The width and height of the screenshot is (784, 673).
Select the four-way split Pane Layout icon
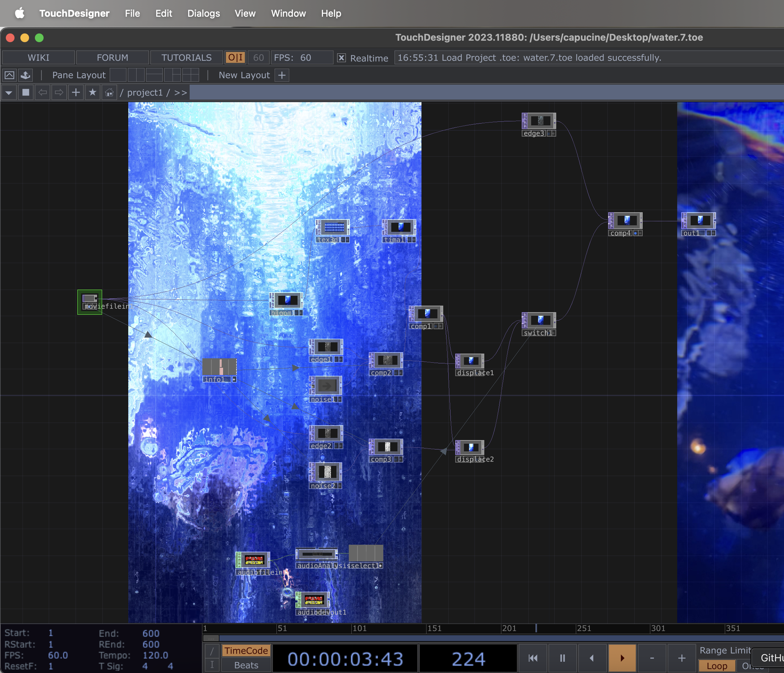(x=191, y=75)
